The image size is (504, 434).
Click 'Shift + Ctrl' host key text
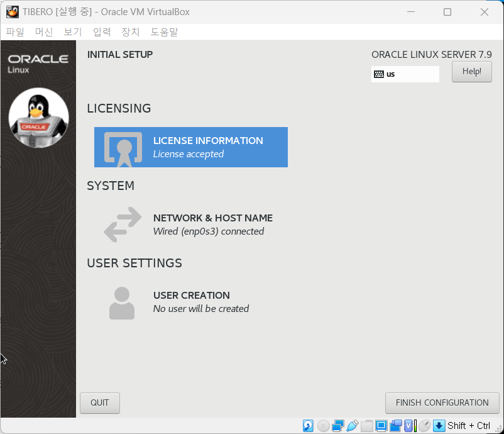tap(469, 426)
